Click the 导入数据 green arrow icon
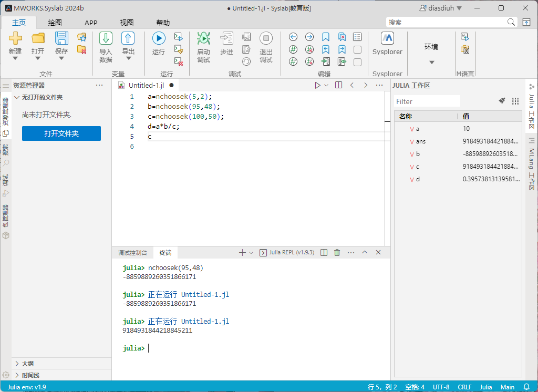 (x=106, y=38)
